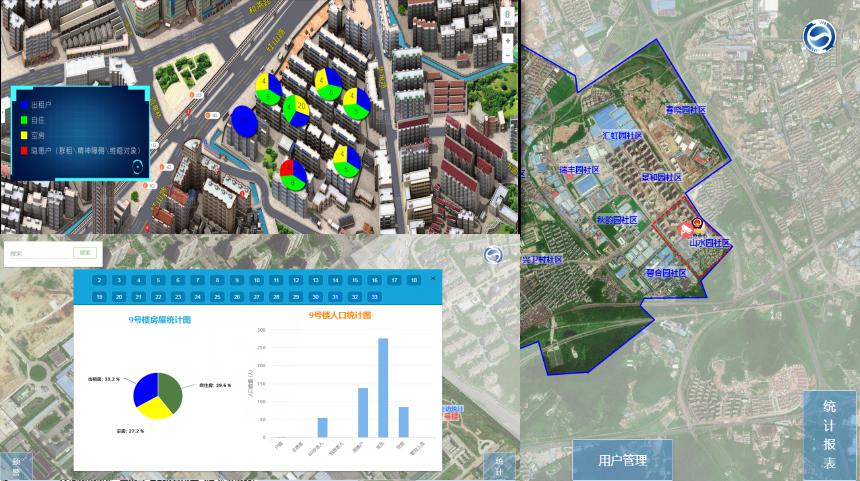Screen dimensions: 860x481
Task: Click the police badge marker at 山水园社区
Action: click(698, 225)
